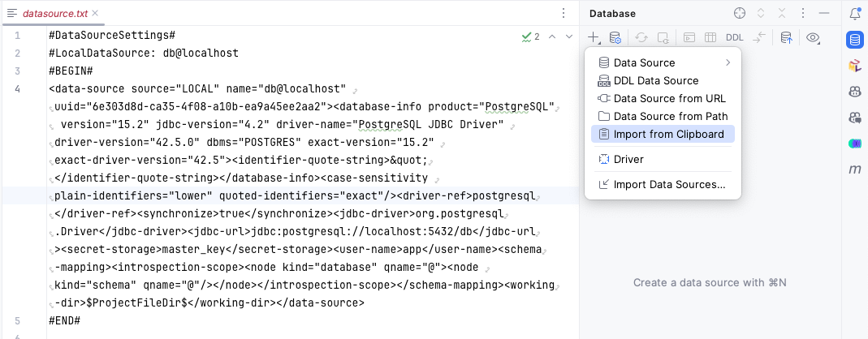Click the Jump to Source arrows icon
This screenshot has width=868, height=339.
click(759, 37)
